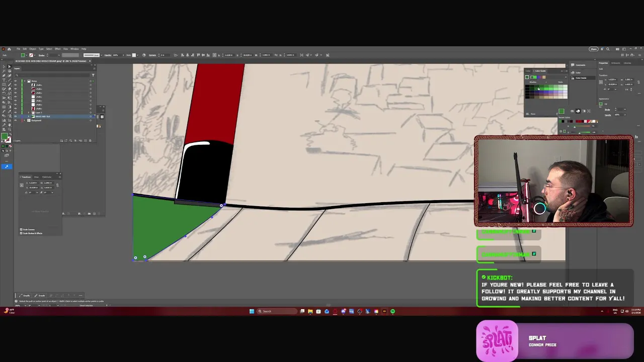Switch to the Libraries tab

click(627, 63)
